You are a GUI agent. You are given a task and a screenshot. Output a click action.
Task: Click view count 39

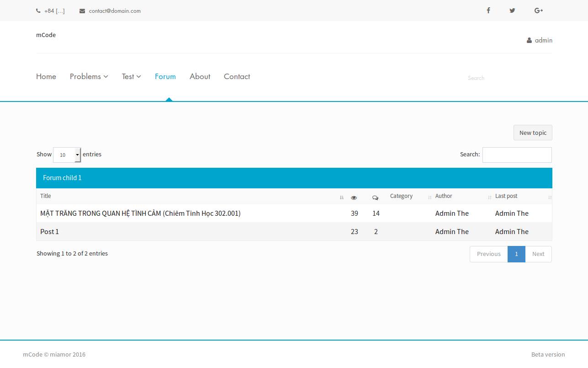(355, 213)
